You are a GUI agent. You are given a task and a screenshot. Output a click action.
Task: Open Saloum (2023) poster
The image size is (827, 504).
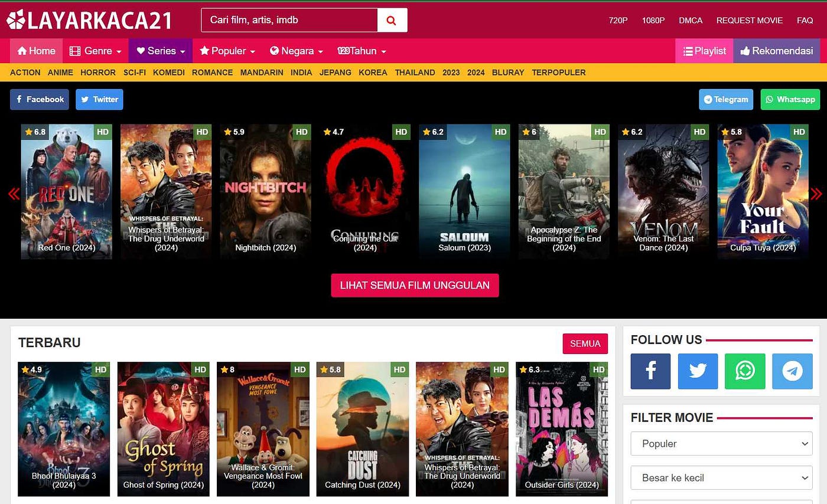pos(465,192)
